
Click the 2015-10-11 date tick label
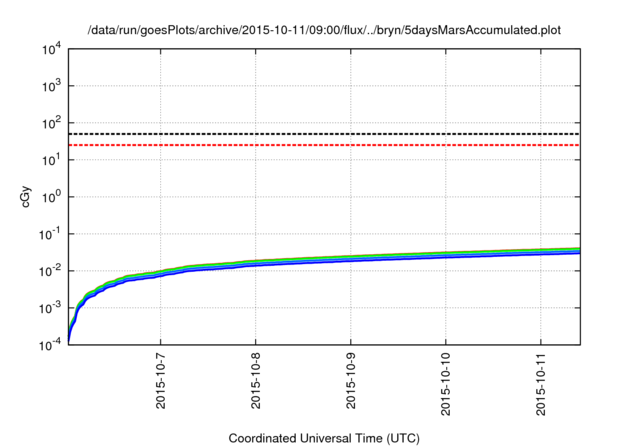[x=541, y=385]
